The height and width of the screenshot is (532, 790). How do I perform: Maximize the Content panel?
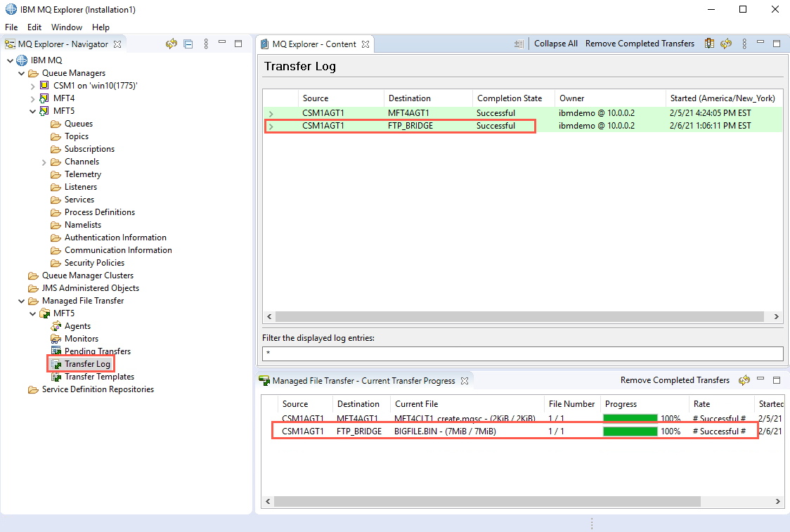(777, 44)
